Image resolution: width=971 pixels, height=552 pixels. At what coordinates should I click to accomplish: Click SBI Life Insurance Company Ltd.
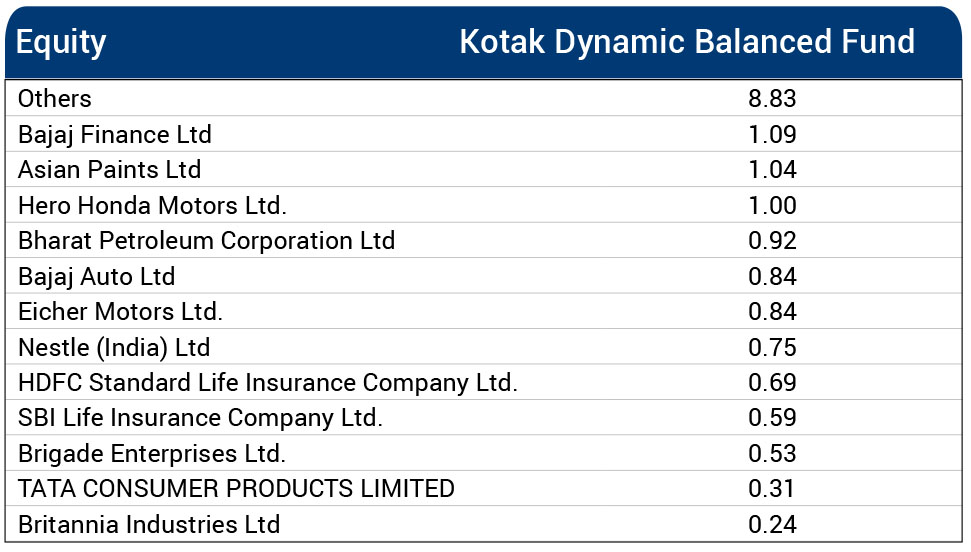pos(200,418)
